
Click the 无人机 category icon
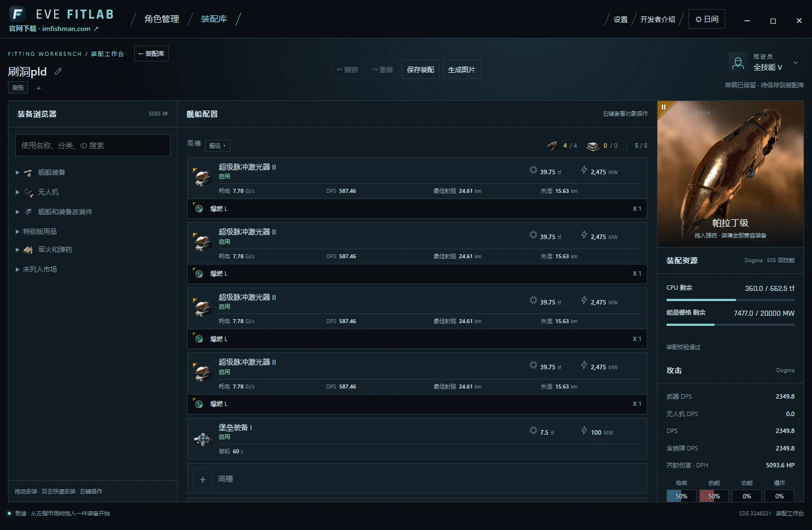pos(28,192)
